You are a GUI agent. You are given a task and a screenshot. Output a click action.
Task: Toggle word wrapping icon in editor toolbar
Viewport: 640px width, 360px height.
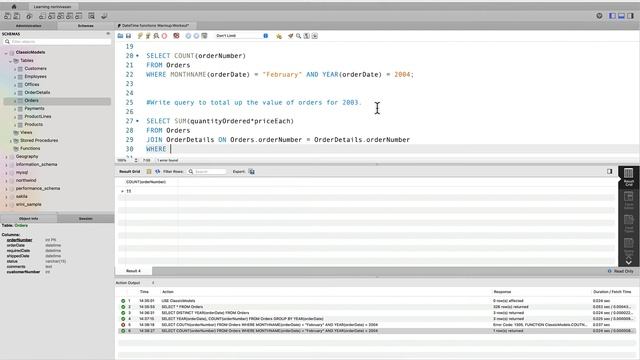tap(315, 36)
